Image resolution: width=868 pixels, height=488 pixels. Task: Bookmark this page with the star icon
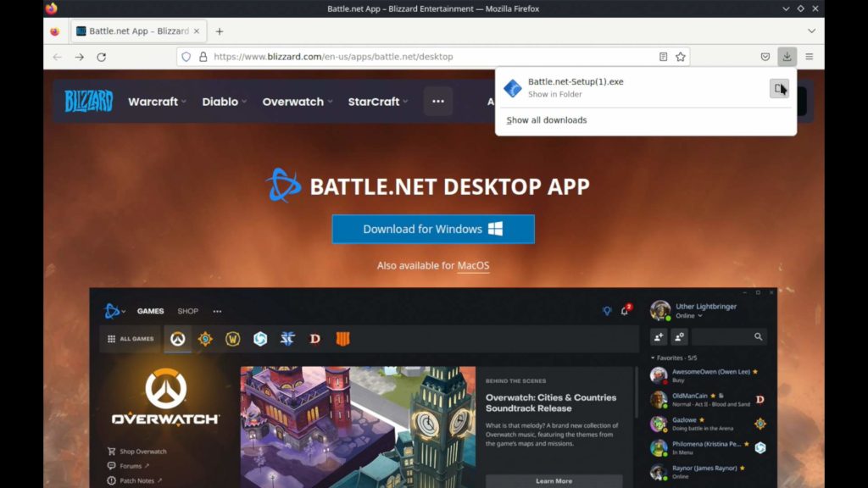681,57
